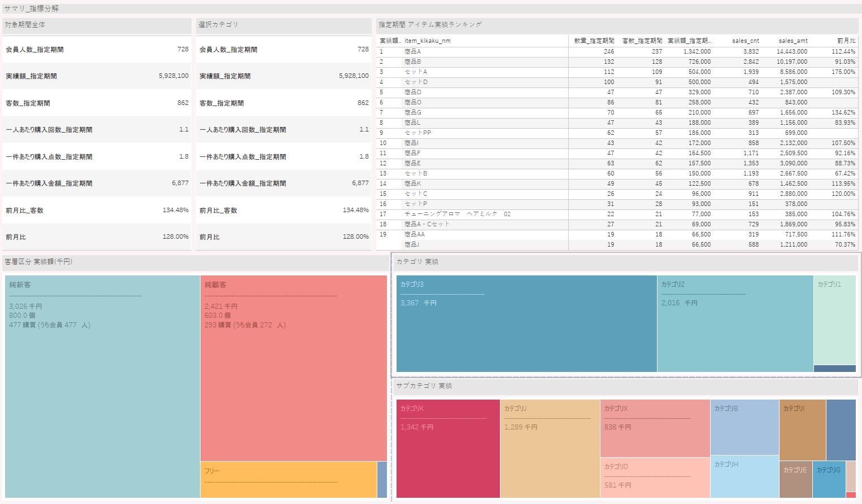Click the カテゴリ2 tile in カテゴリ 実績
The image size is (862, 504).
(x=735, y=323)
